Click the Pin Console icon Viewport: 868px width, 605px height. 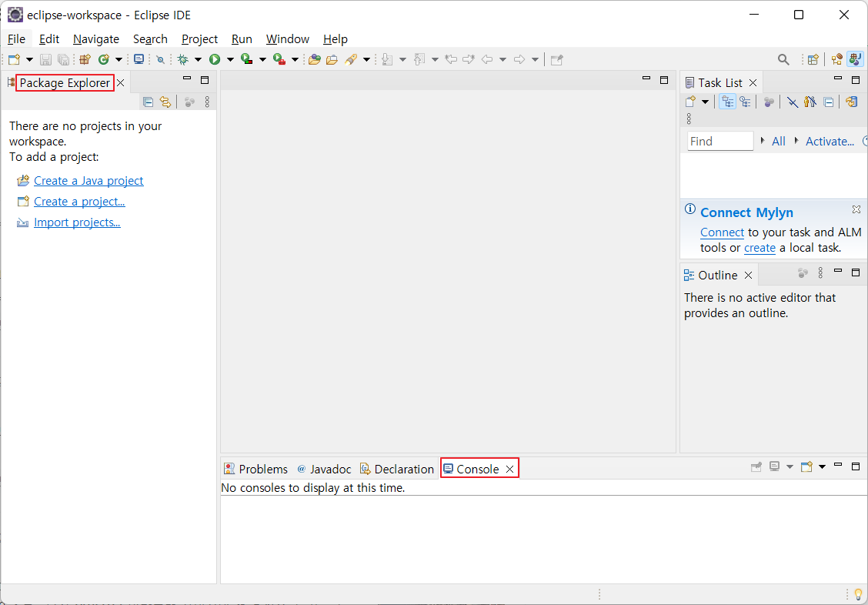[x=756, y=466]
